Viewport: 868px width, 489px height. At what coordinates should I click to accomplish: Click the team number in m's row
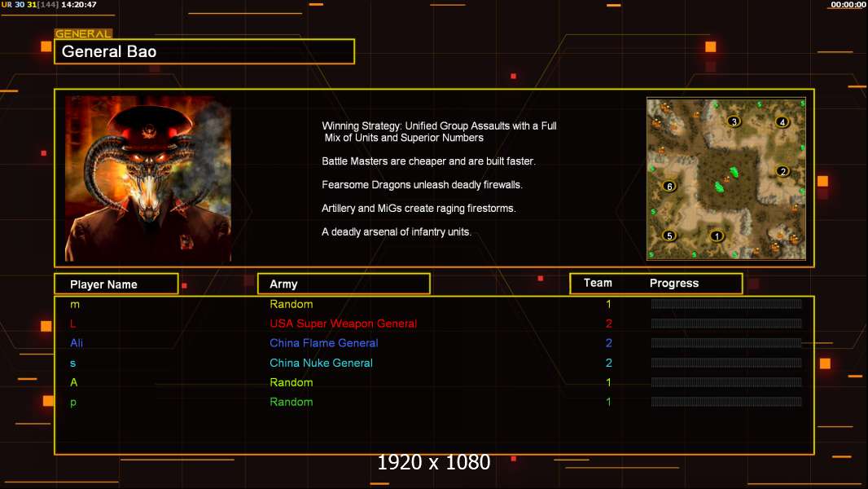click(608, 304)
